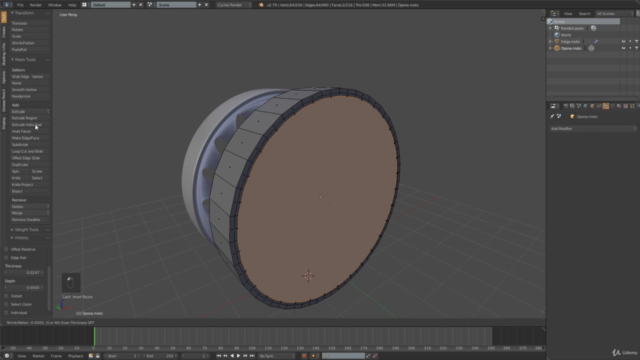Expand the RenderLayers tree item
This screenshot has height=360, width=640.
(551, 28)
